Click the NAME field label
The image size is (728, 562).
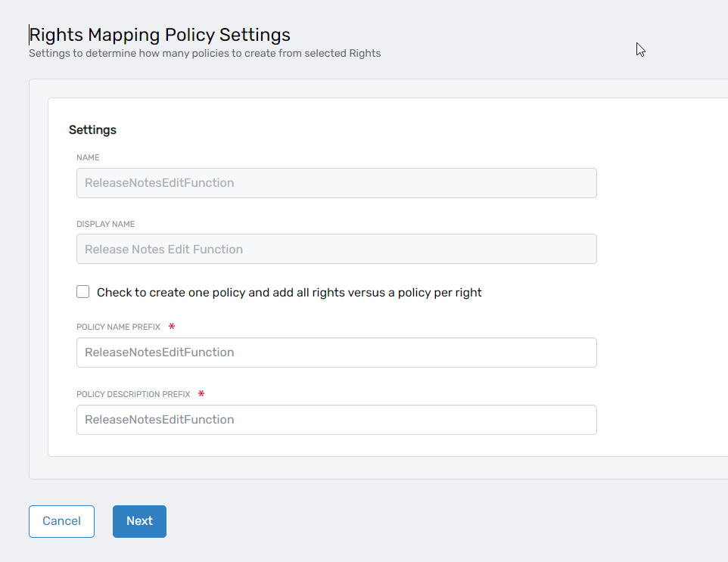click(88, 157)
